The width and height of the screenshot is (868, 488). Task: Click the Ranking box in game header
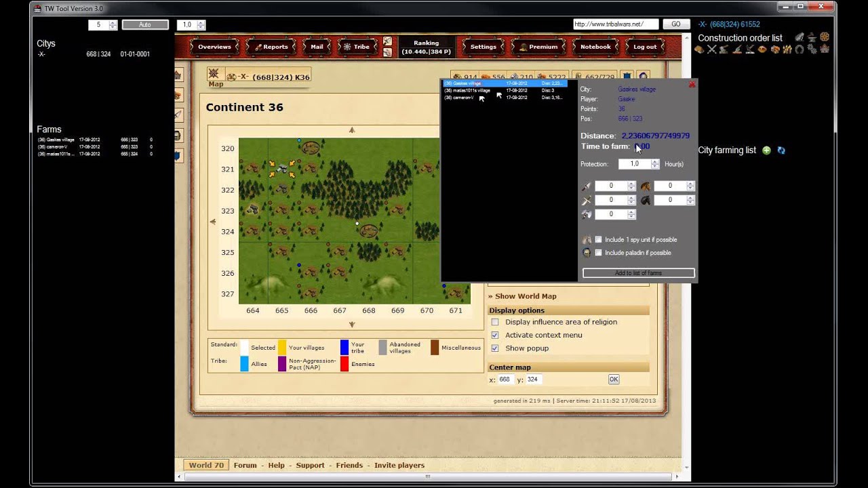[426, 47]
